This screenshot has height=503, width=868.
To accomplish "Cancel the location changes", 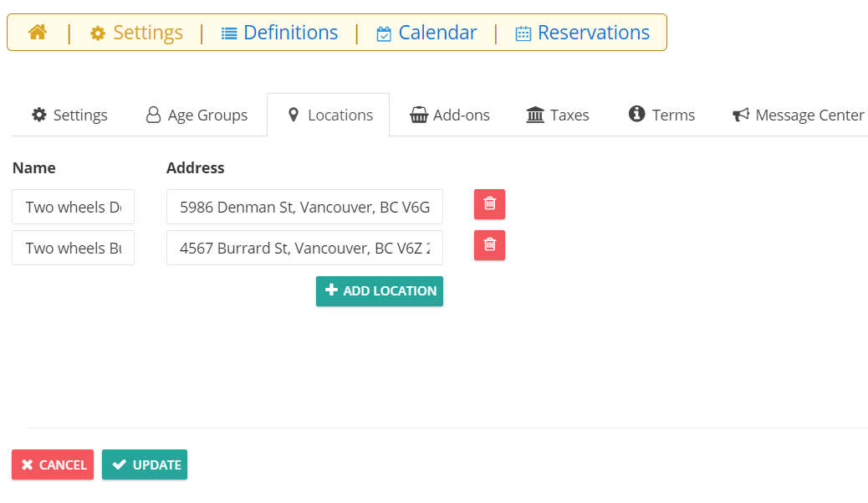I will point(53,465).
